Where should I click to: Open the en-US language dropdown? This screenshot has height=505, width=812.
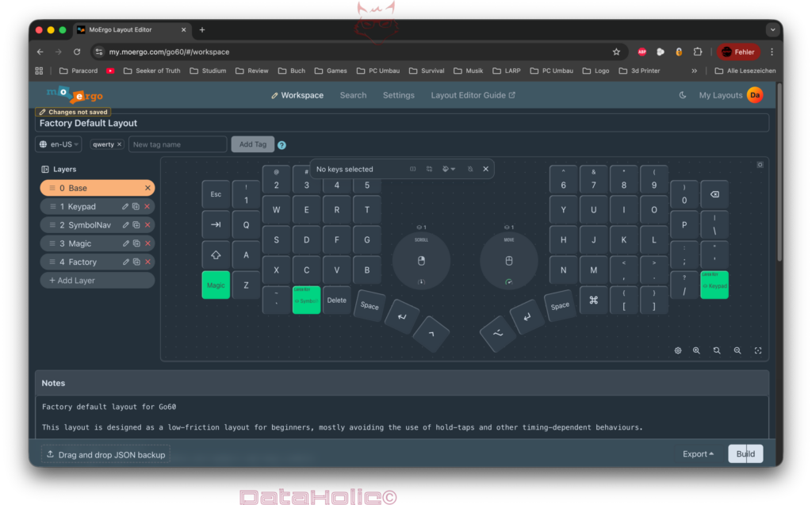coord(59,144)
